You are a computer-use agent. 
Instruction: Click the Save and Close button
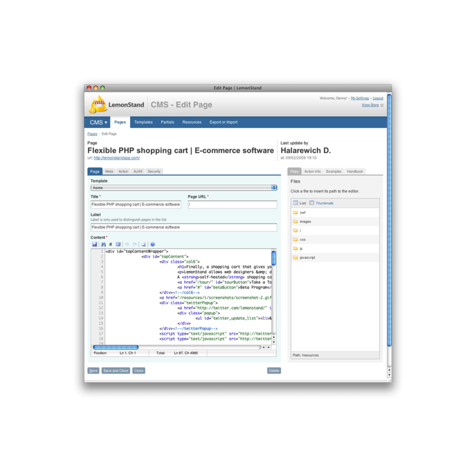116,371
